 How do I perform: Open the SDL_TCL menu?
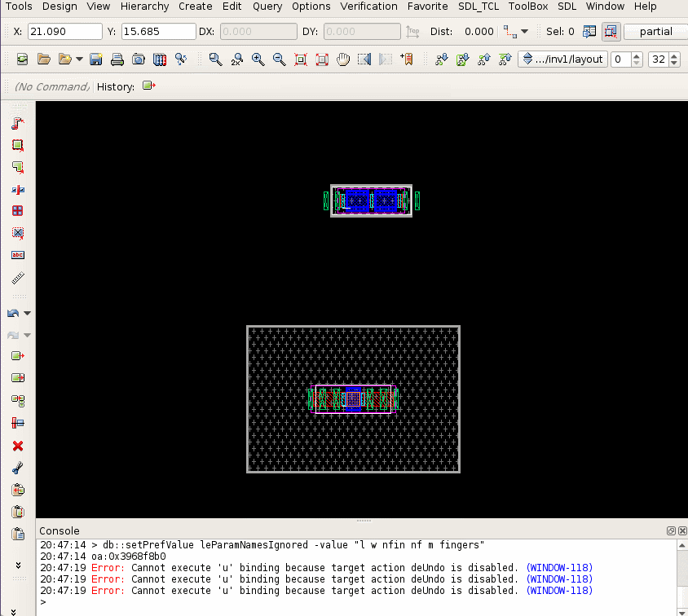click(x=479, y=7)
